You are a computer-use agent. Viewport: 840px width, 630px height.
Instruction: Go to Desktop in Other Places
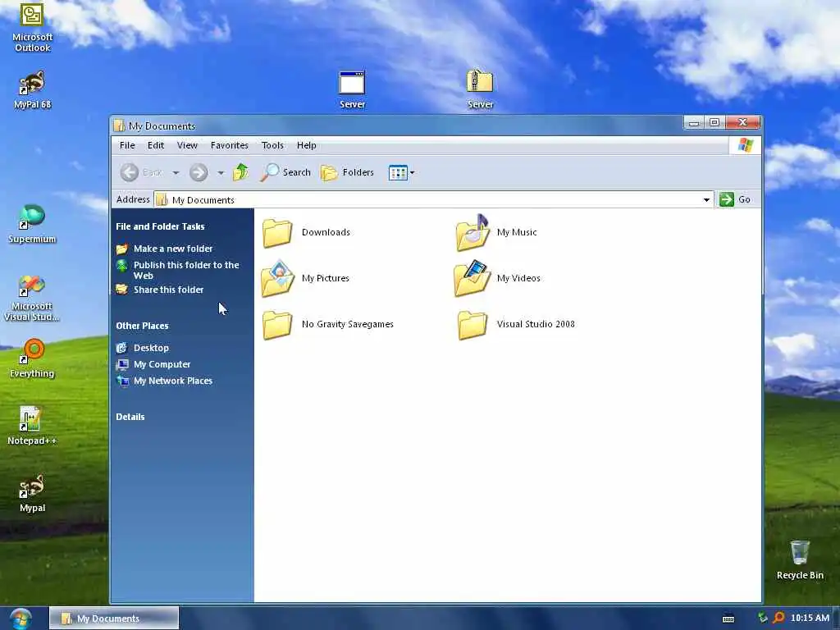coord(143,348)
